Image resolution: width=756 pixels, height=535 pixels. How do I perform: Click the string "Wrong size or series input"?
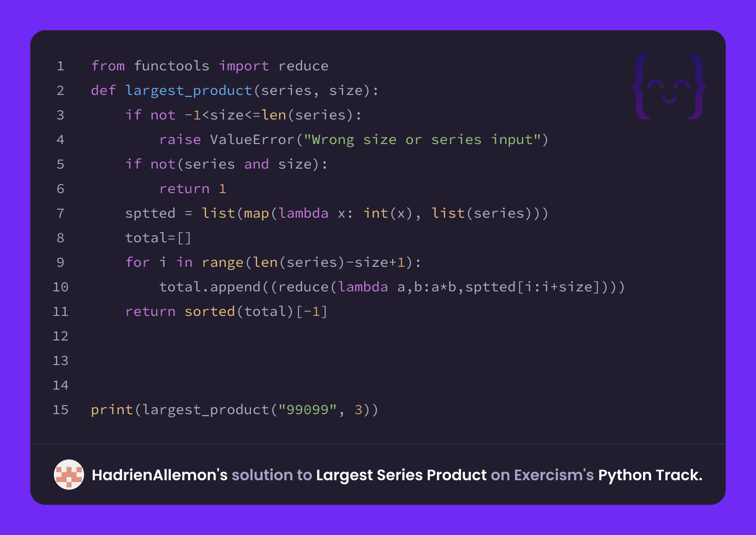[422, 140]
